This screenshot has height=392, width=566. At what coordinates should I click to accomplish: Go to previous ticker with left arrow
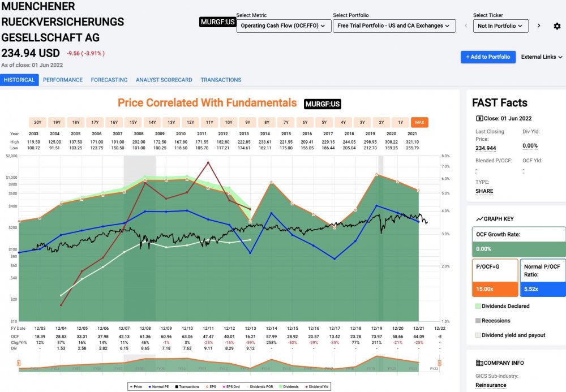(465, 25)
